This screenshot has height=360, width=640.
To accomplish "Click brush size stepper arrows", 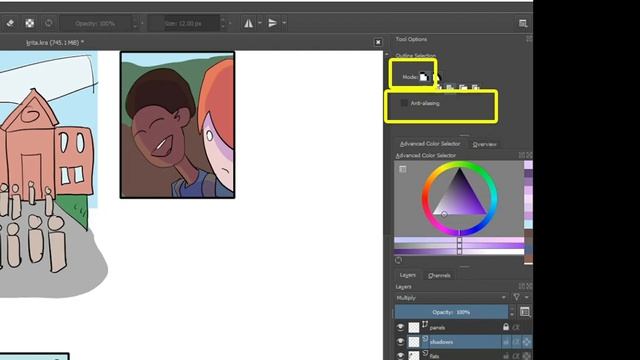I will click(x=223, y=23).
